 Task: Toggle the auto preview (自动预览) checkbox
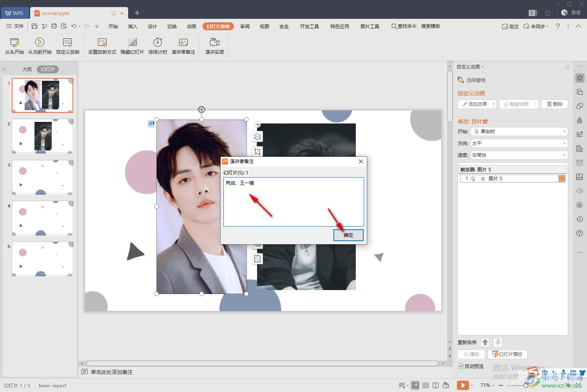click(461, 366)
